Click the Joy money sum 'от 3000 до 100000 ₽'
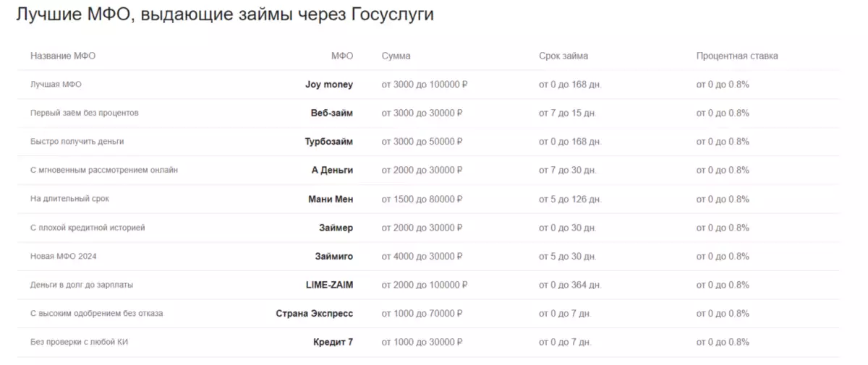Viewport: 868px width, 365px height. (x=425, y=85)
